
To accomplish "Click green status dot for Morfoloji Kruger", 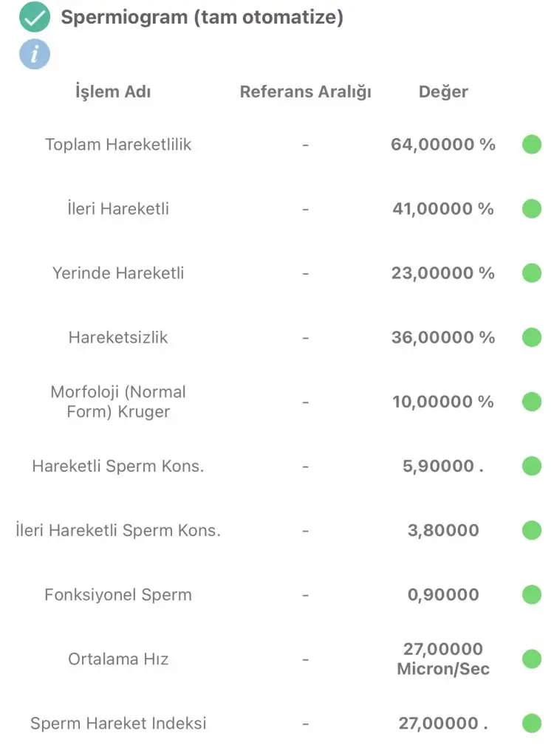I will (x=532, y=402).
